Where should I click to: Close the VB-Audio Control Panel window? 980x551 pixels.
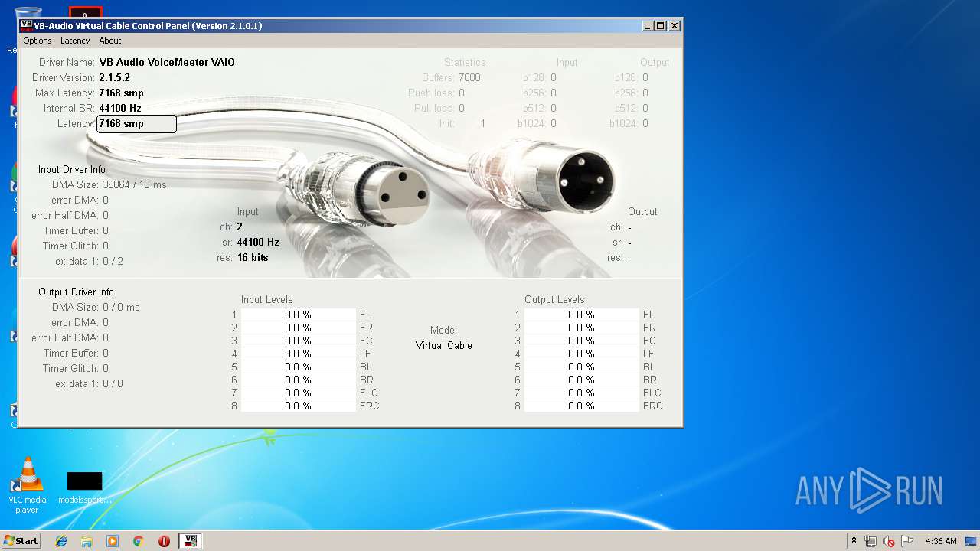(675, 25)
